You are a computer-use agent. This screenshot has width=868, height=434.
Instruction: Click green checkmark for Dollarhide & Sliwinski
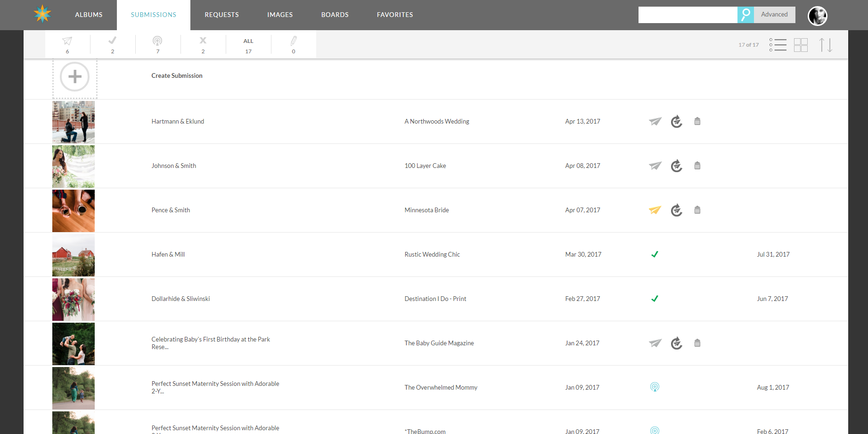pyautogui.click(x=655, y=299)
